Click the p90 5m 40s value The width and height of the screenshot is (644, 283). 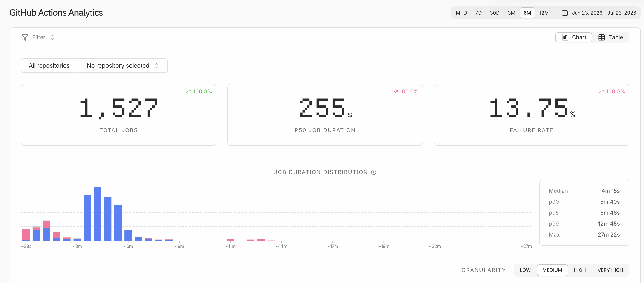[x=610, y=202]
